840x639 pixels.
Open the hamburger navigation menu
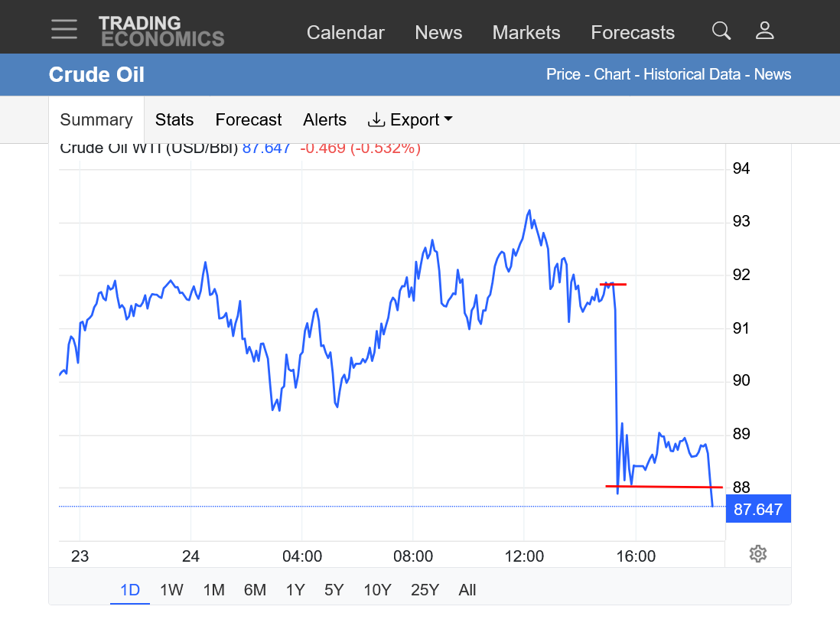click(64, 30)
